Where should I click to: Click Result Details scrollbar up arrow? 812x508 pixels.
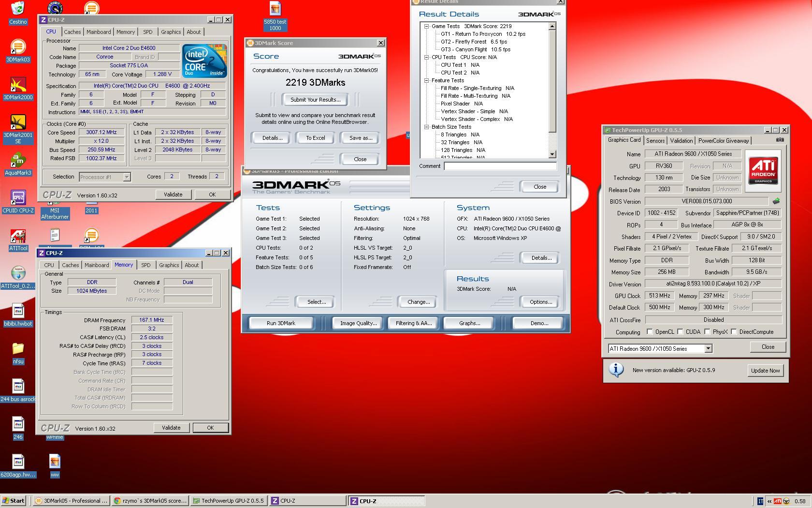click(x=552, y=27)
